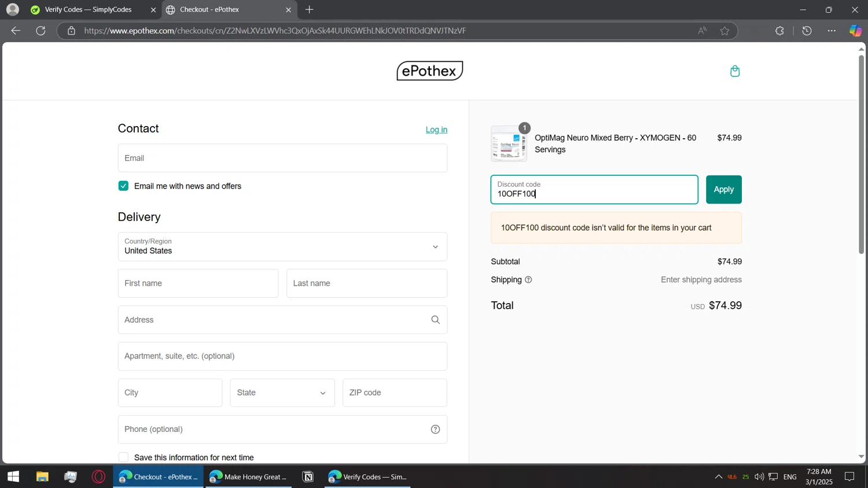Viewport: 868px width, 488px height.
Task: Focus the ZIP code field
Action: click(x=395, y=393)
